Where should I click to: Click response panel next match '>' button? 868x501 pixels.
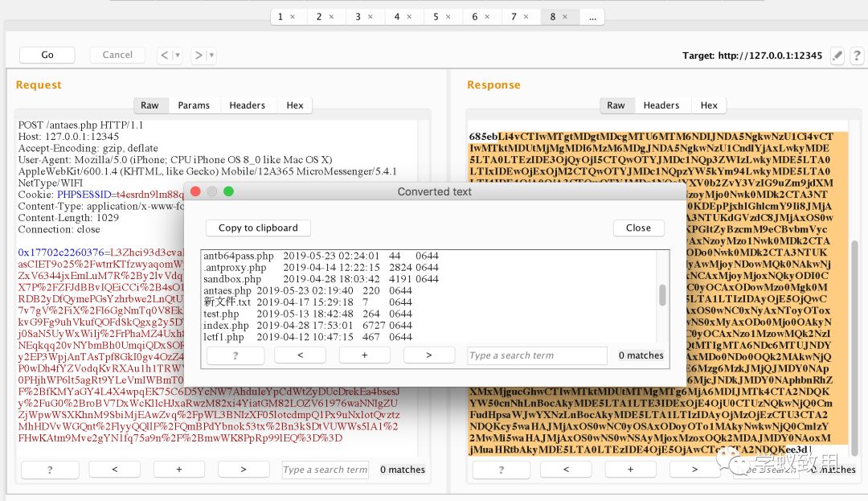click(x=694, y=470)
